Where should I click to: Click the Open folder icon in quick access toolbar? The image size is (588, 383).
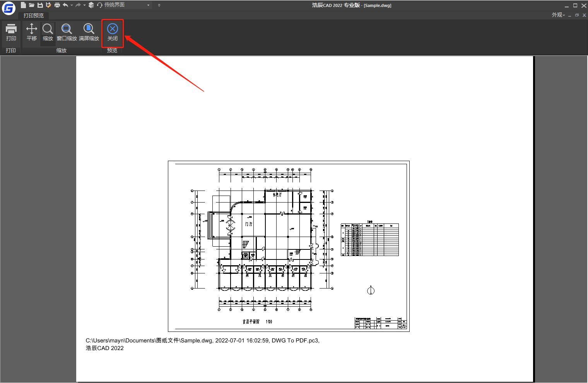coord(32,5)
